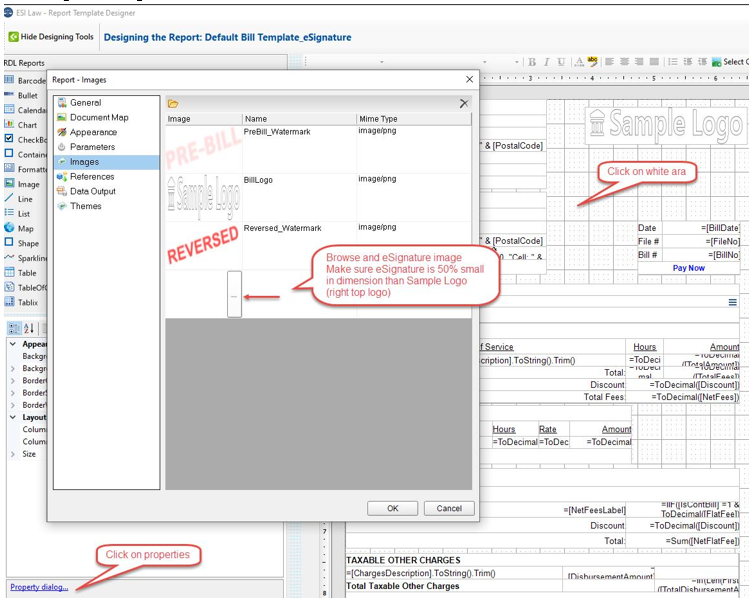The height and width of the screenshot is (603, 749).
Task: Center align text in toolbar
Action: (624, 62)
